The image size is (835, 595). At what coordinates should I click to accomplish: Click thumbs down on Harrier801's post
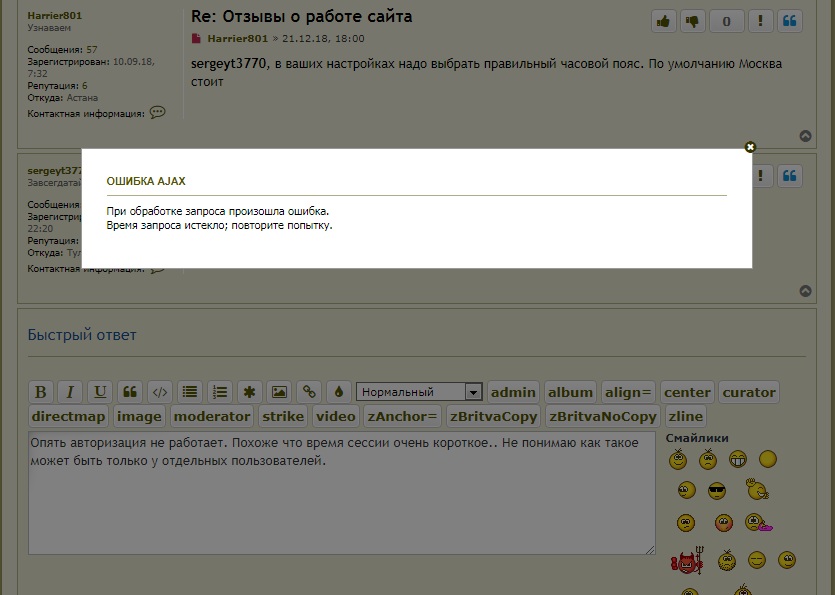pos(692,21)
